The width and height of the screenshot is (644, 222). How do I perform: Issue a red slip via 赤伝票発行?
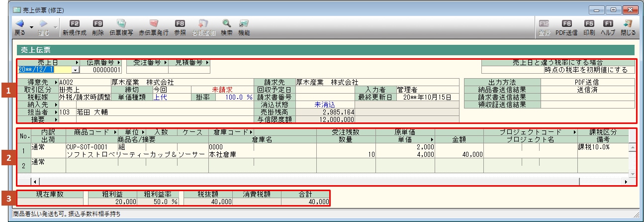pos(154,28)
